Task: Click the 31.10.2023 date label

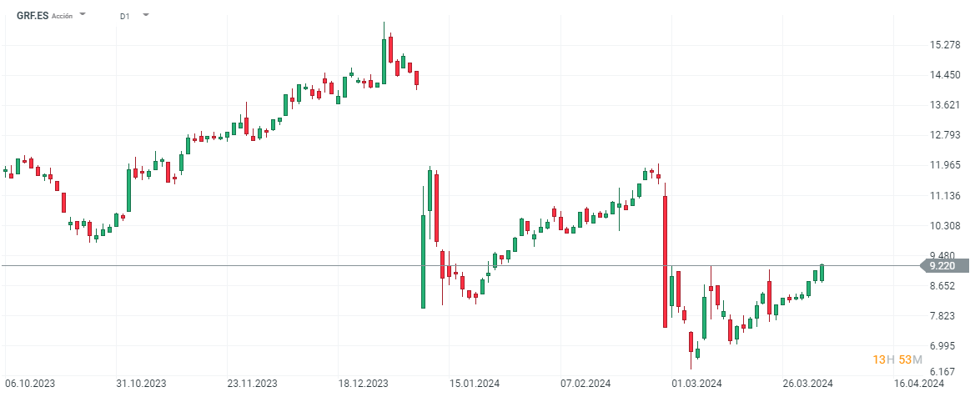Action: tap(141, 384)
